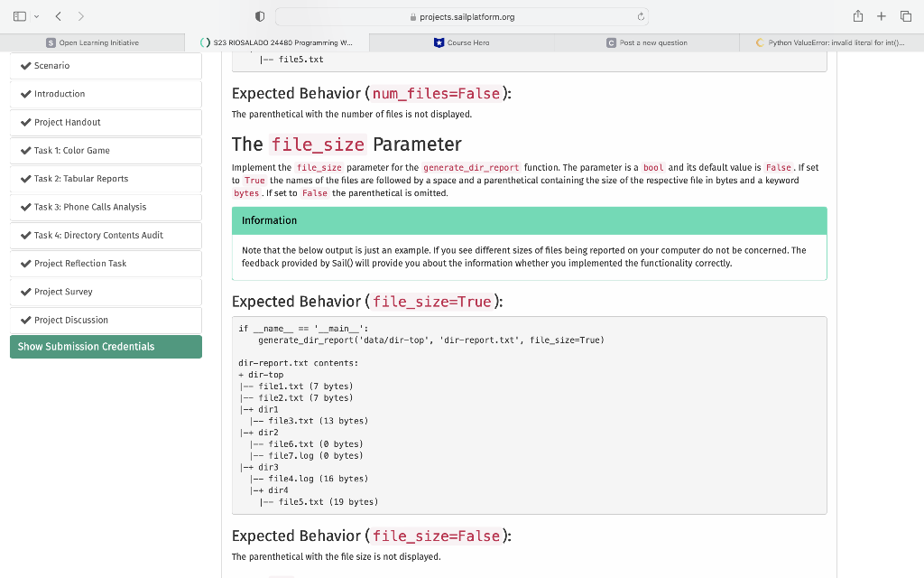Click the 'file4.log (16 bytes)' code line
Screen dimensions: 924x578
click(x=309, y=479)
